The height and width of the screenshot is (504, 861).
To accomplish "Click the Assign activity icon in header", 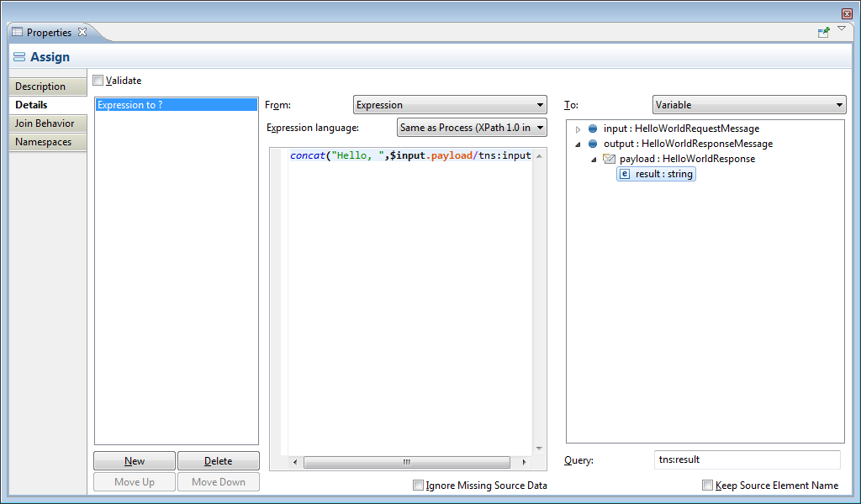I will [x=19, y=57].
